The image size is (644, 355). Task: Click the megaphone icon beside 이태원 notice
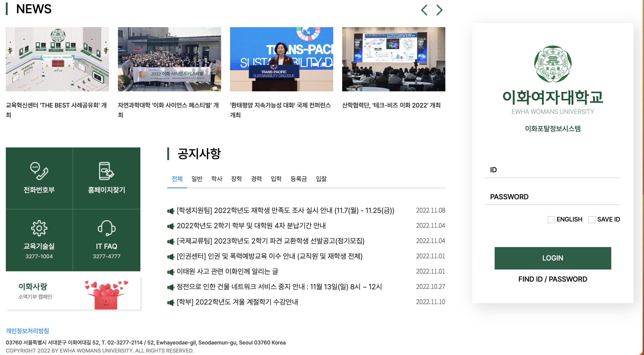click(x=171, y=272)
